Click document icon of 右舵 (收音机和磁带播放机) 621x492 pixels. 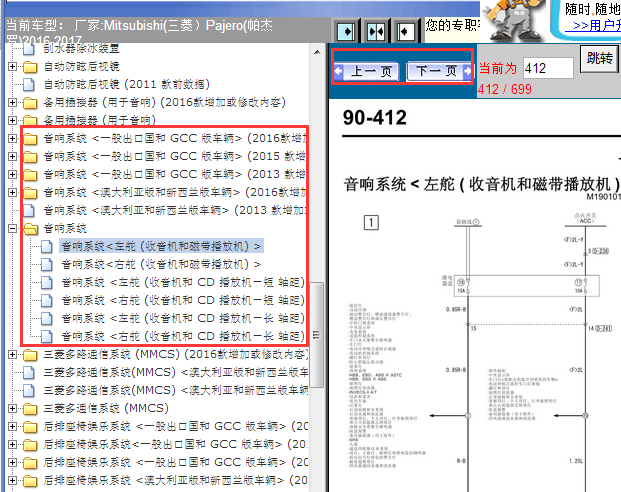click(47, 265)
